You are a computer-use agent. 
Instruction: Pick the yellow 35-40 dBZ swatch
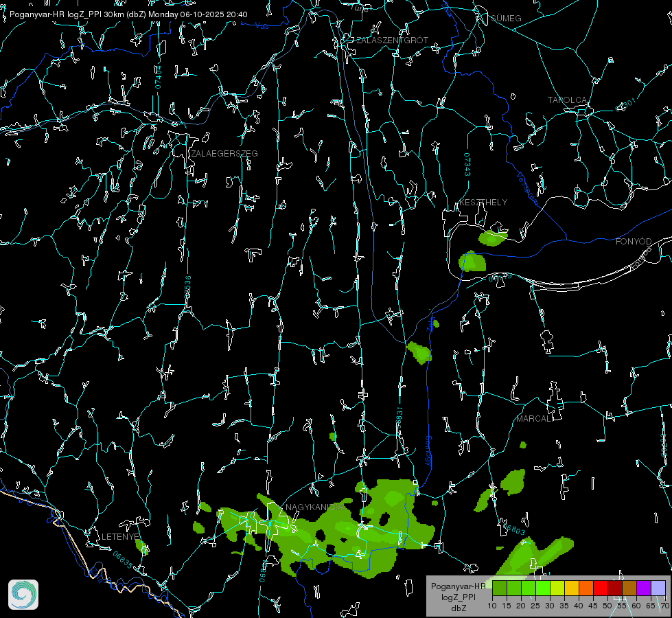click(x=572, y=588)
